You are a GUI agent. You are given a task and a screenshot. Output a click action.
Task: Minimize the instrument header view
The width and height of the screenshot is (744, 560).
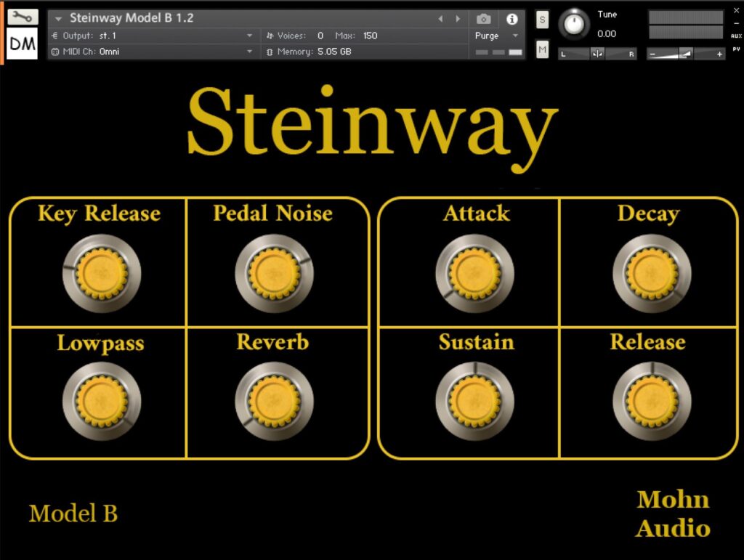[737, 23]
